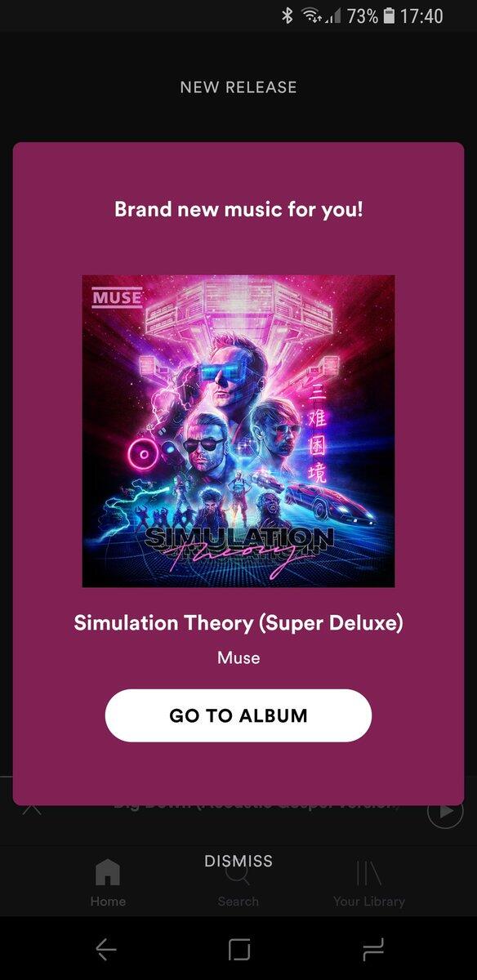Tap the Wi-Fi signal status icon
The width and height of the screenshot is (477, 980).
tap(311, 16)
